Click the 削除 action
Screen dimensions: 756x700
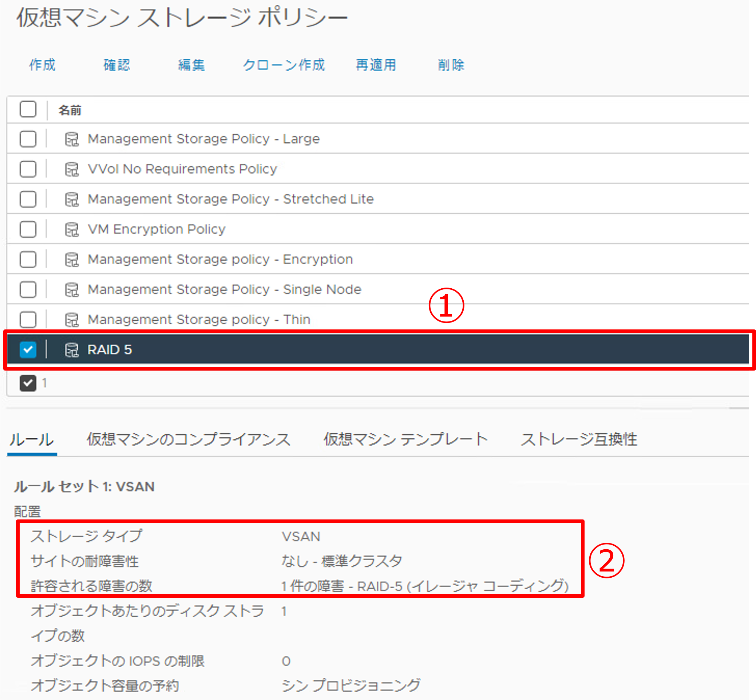(451, 65)
